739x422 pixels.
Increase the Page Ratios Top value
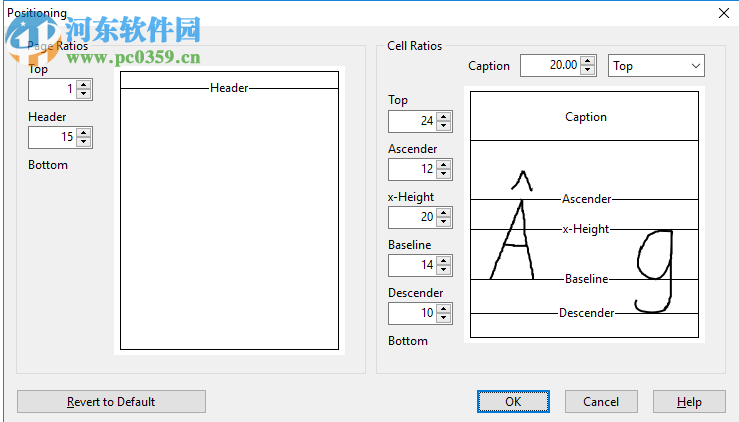83,85
